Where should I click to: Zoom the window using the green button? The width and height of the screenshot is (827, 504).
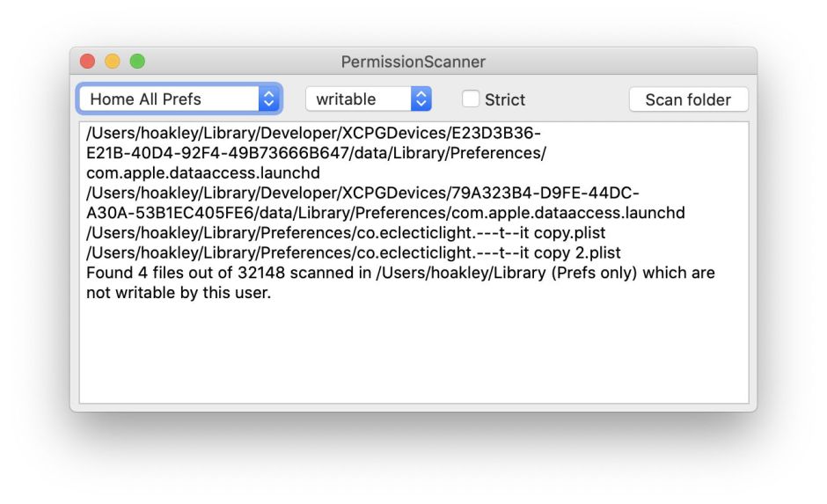click(137, 62)
